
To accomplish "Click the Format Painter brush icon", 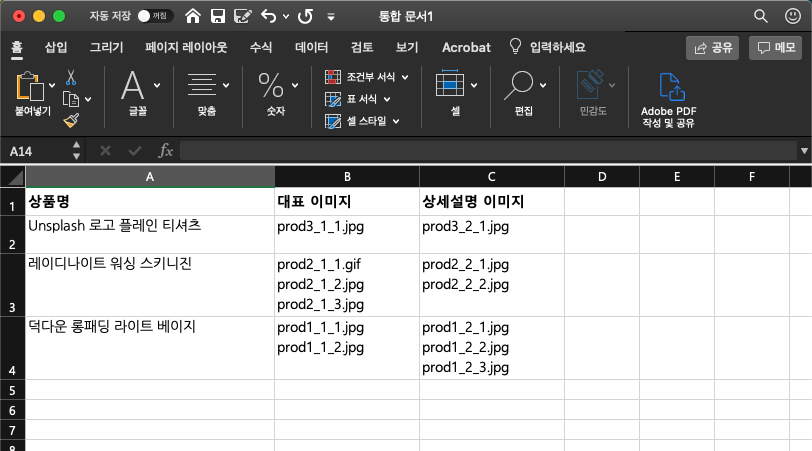I will click(x=71, y=120).
